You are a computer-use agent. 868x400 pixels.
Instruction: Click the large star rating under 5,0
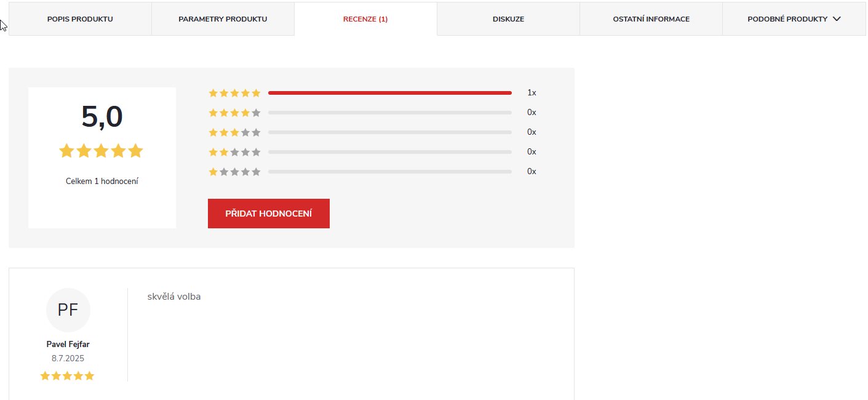[x=101, y=150]
